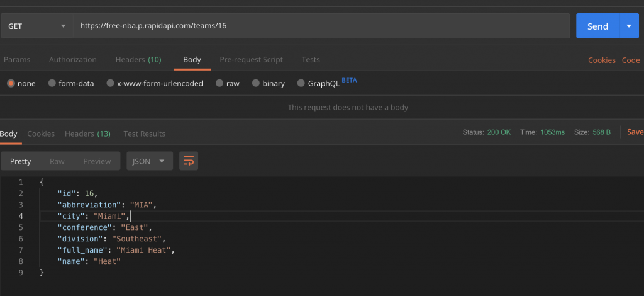Click the "division": "Southeast" line

111,239
